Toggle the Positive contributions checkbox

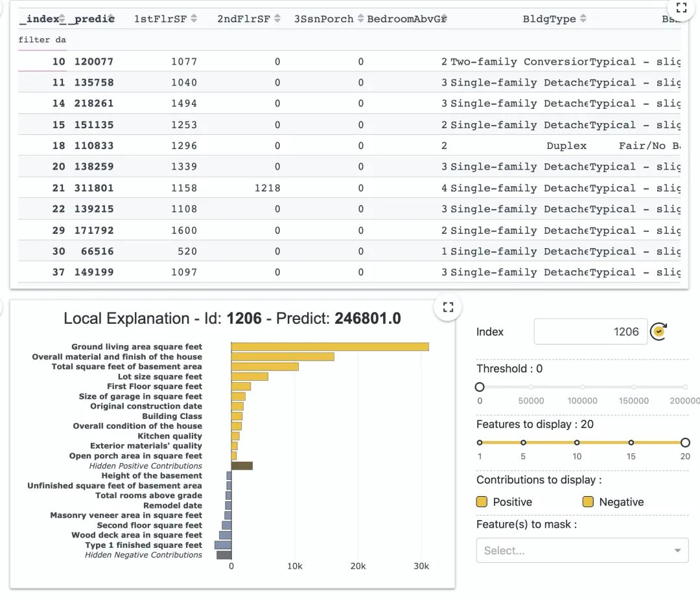point(482,502)
